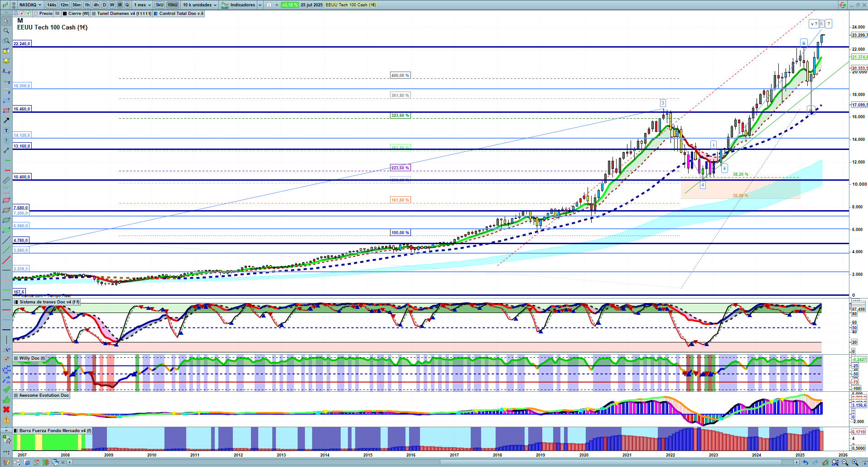
Task: Click the EEUU Tech 100 Cash instrument label
Action: (x=351, y=5)
